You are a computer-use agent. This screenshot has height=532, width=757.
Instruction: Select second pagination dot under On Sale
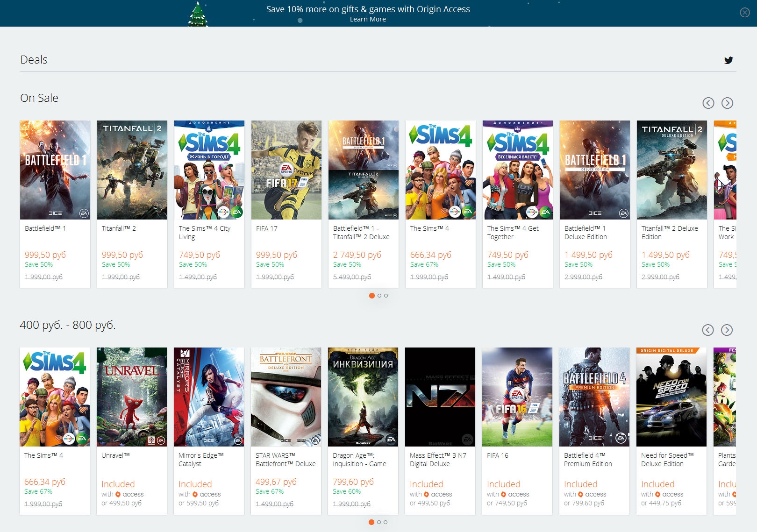point(379,296)
